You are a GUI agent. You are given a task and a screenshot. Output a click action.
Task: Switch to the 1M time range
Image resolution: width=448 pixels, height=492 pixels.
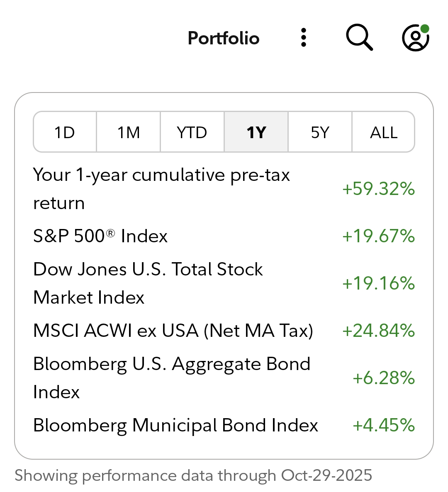129,132
